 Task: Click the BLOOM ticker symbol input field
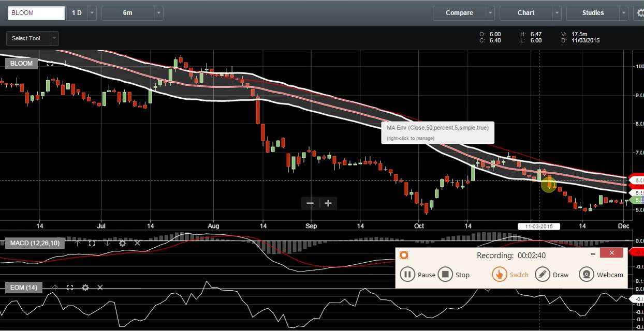coord(36,13)
